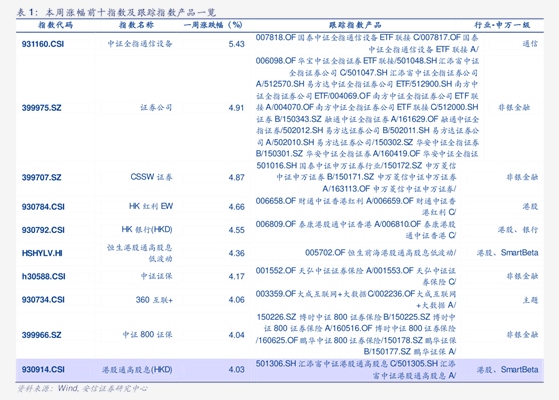Click index name 360 互联+

(154, 300)
